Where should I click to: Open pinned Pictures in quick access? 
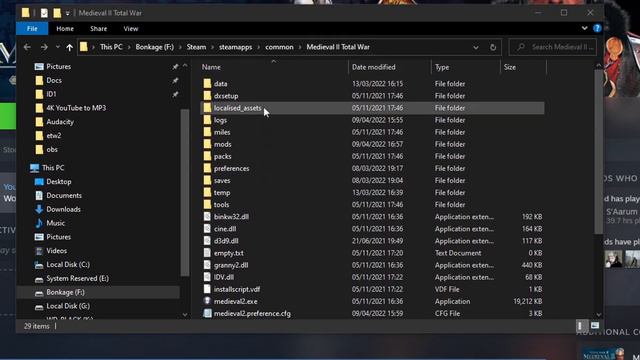[58, 67]
